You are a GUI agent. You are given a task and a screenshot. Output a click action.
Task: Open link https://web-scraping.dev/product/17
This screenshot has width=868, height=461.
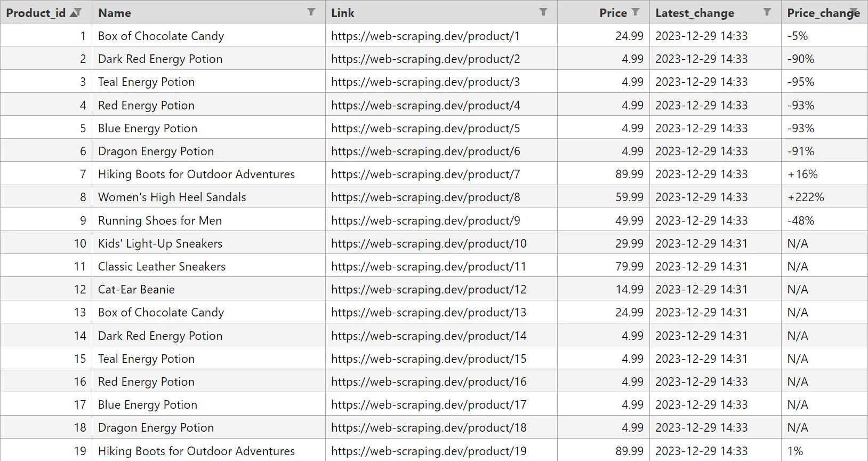[429, 404]
